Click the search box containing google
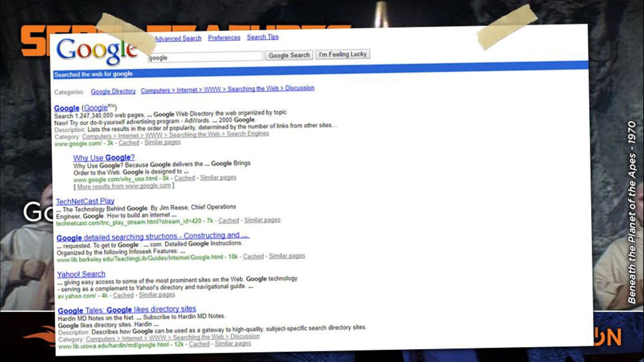The image size is (644, 362). point(205,57)
